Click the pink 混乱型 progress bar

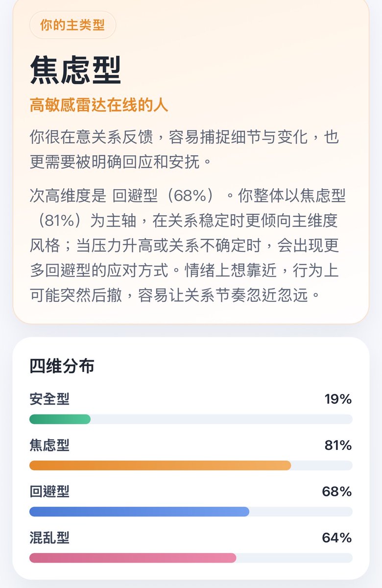click(133, 558)
